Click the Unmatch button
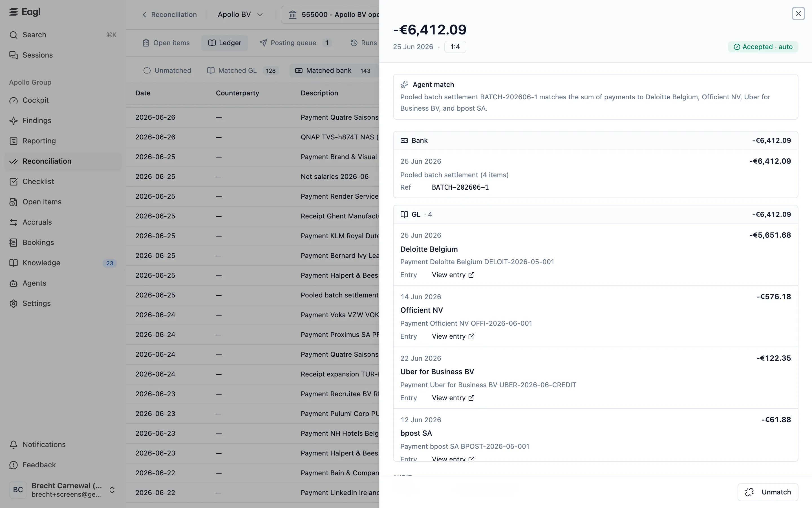812x508 pixels. 768,492
